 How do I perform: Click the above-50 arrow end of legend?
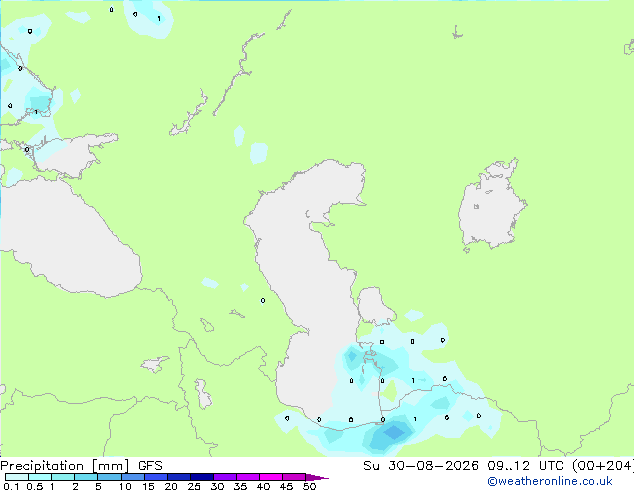click(317, 477)
